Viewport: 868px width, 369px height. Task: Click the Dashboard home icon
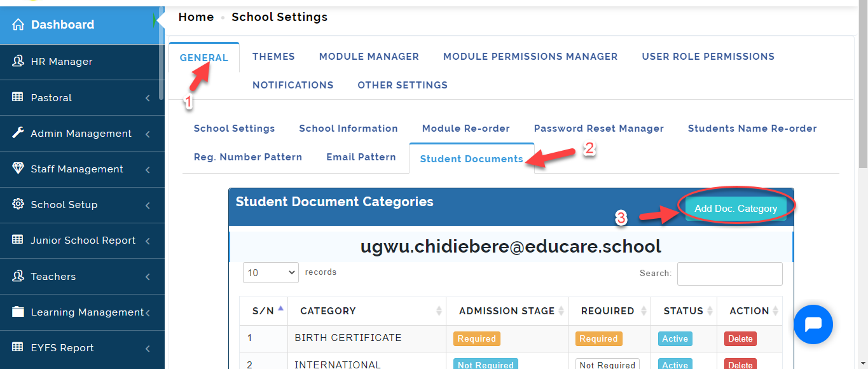[18, 25]
